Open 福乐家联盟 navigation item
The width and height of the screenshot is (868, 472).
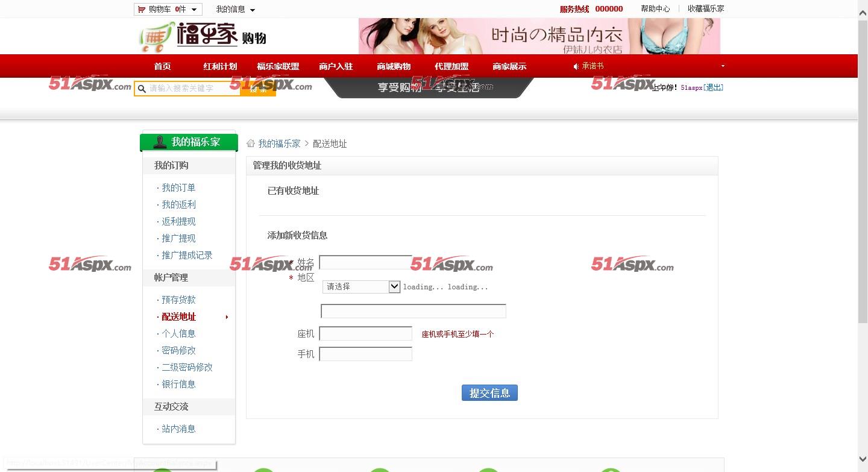[x=278, y=66]
